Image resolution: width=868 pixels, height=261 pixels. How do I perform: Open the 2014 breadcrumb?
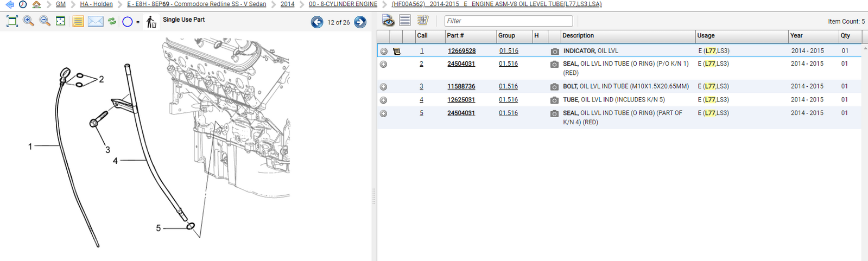pyautogui.click(x=288, y=4)
